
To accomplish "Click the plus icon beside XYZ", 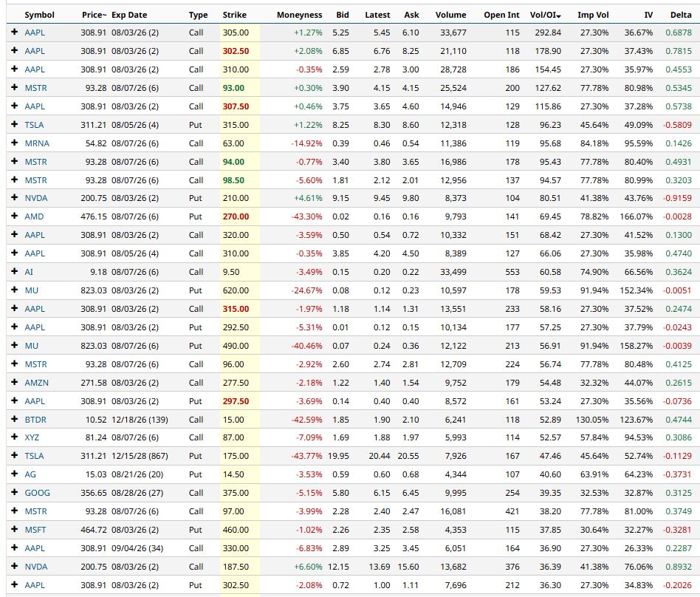I will [x=14, y=437].
